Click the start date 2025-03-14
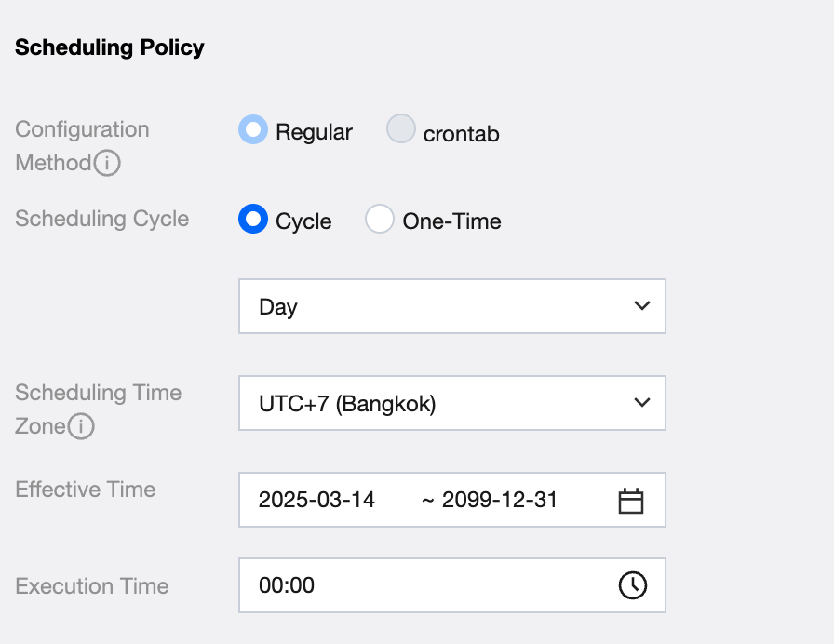 coord(316,500)
